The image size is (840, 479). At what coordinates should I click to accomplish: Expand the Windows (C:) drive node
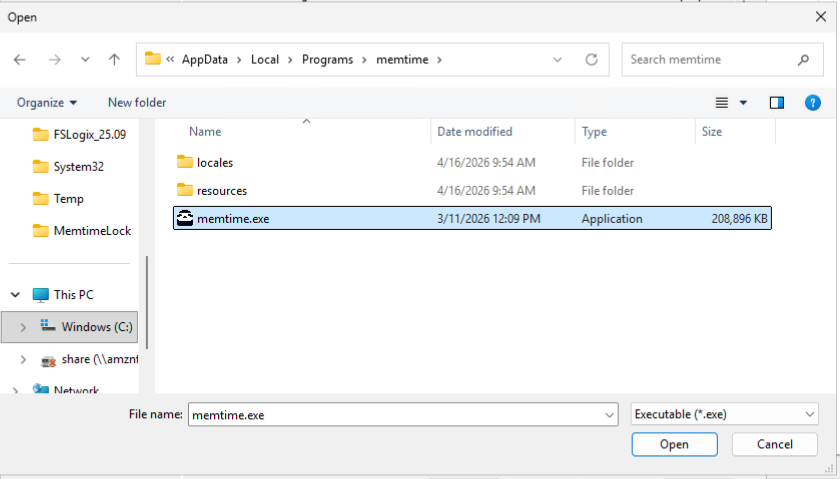23,327
